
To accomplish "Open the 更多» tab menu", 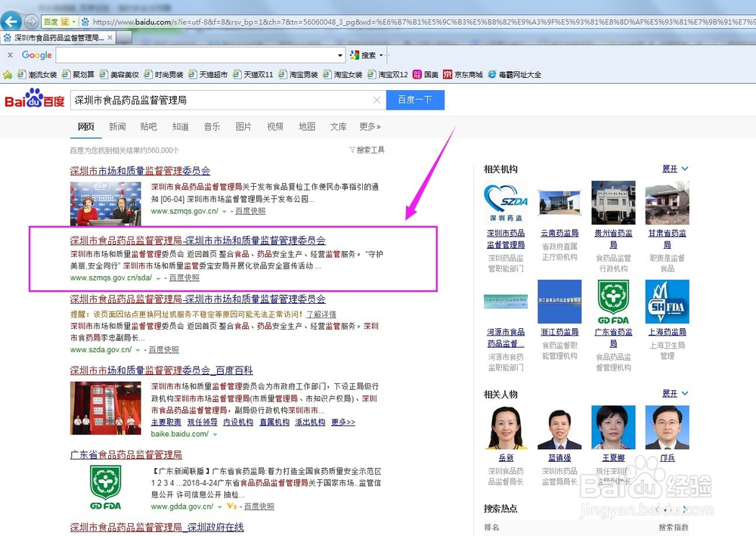I will click(x=370, y=126).
